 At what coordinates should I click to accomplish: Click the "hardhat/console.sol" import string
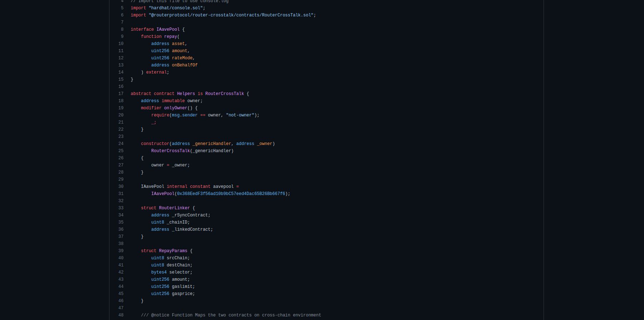point(176,8)
